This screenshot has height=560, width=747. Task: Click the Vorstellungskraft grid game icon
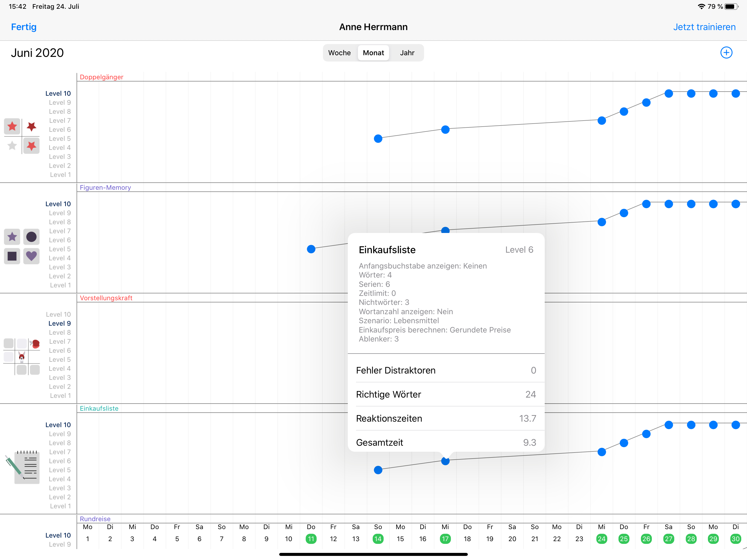(22, 356)
